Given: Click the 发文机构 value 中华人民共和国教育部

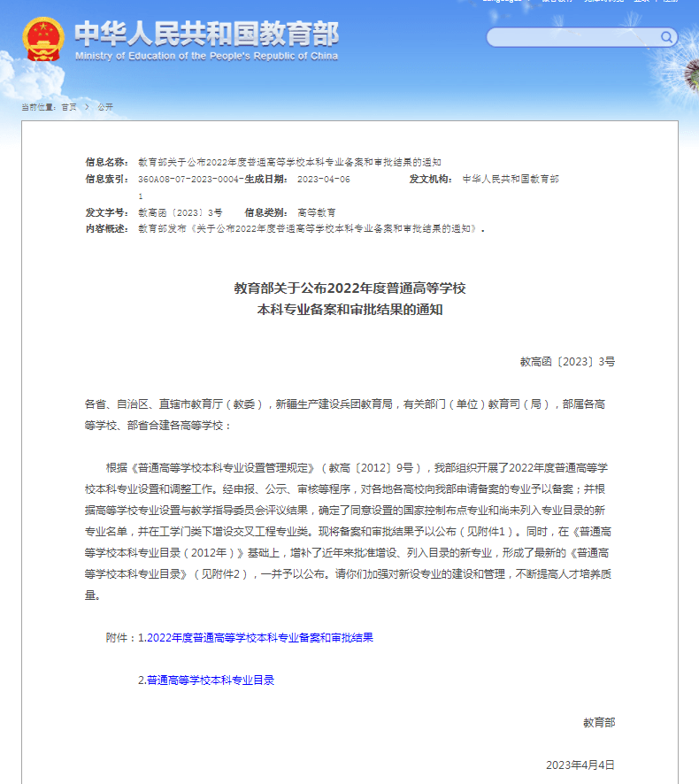Looking at the screenshot, I should click(511, 179).
